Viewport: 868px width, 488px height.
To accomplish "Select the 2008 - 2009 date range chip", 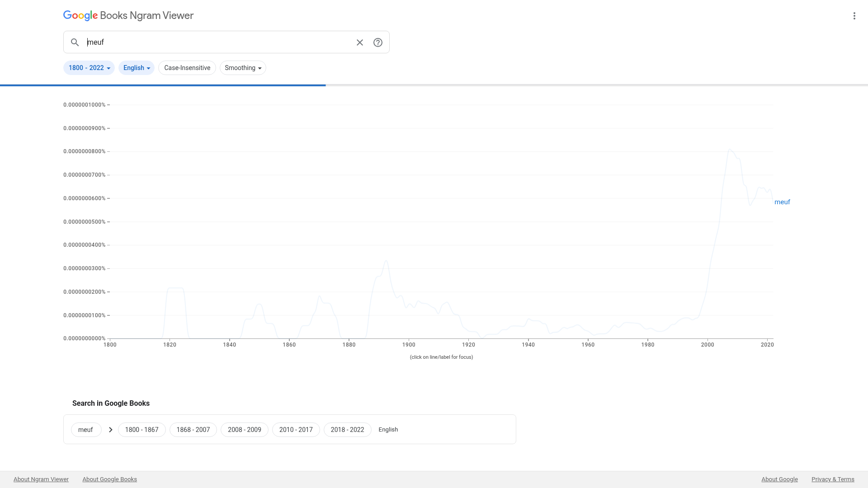I will 245,430.
